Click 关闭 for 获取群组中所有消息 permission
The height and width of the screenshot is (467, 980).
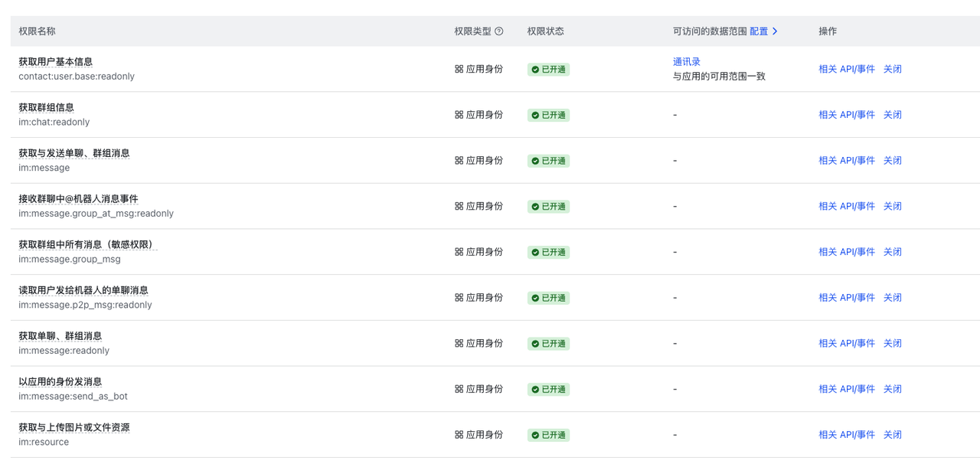(892, 252)
